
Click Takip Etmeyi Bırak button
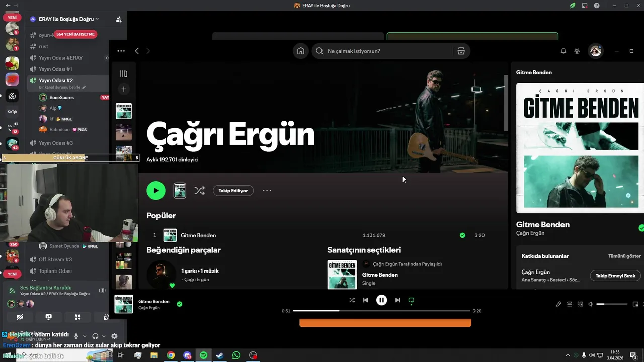[x=615, y=276]
